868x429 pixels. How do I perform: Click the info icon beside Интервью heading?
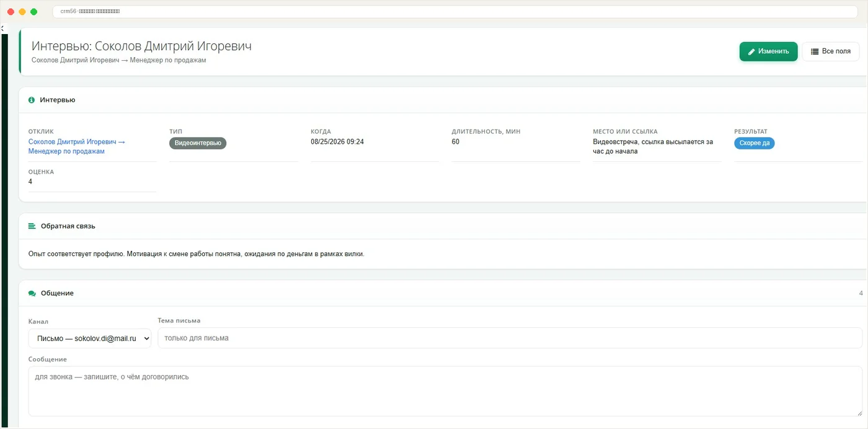coord(32,100)
